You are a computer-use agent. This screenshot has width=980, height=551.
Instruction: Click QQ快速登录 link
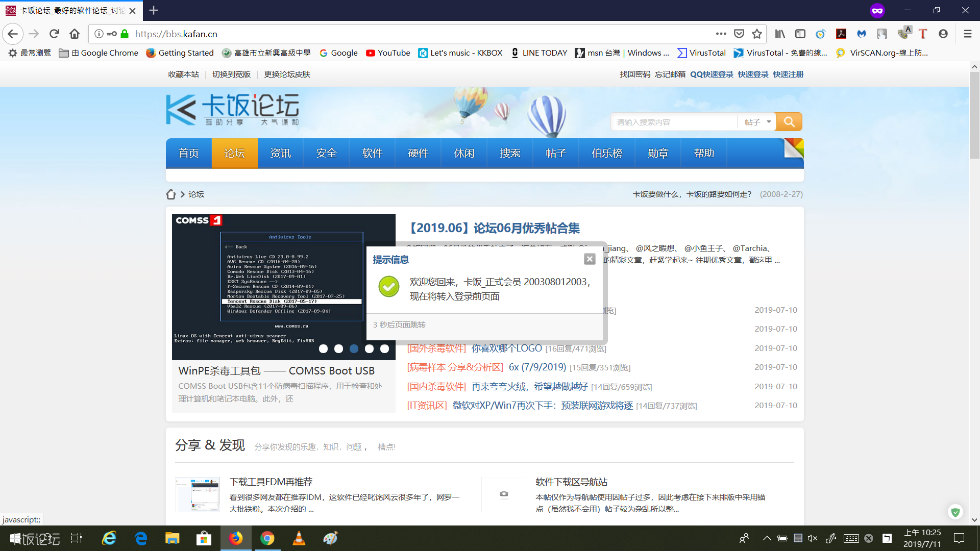pos(712,74)
